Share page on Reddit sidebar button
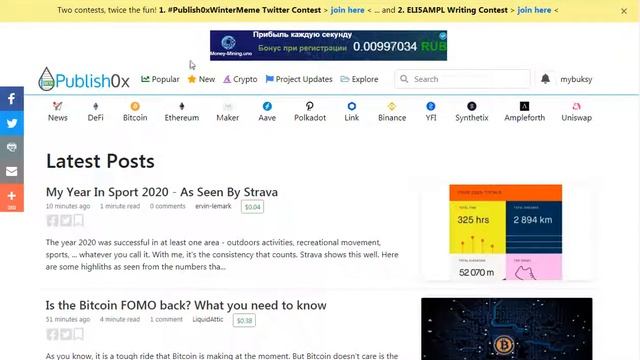Image resolution: width=640 pixels, height=360 pixels. point(12,147)
